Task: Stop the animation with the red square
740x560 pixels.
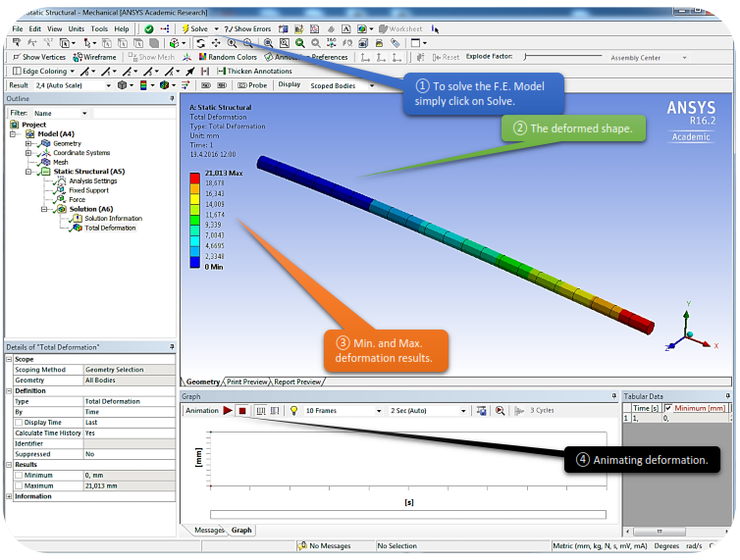Action: [241, 411]
